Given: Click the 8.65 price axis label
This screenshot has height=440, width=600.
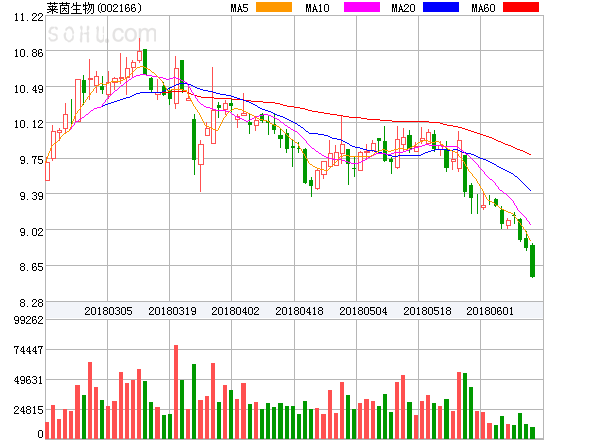Looking at the screenshot, I should click(x=31, y=267).
